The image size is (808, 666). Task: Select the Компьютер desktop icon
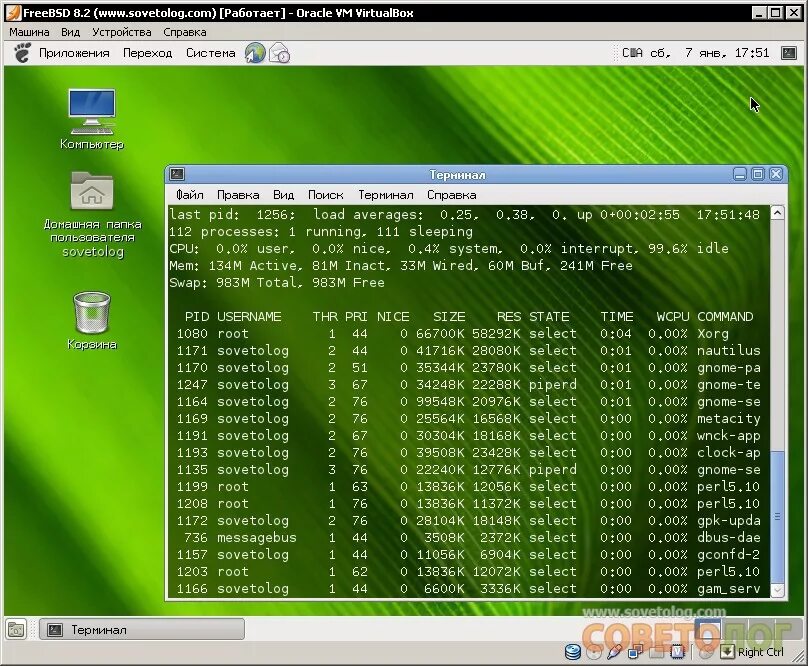tap(92, 120)
